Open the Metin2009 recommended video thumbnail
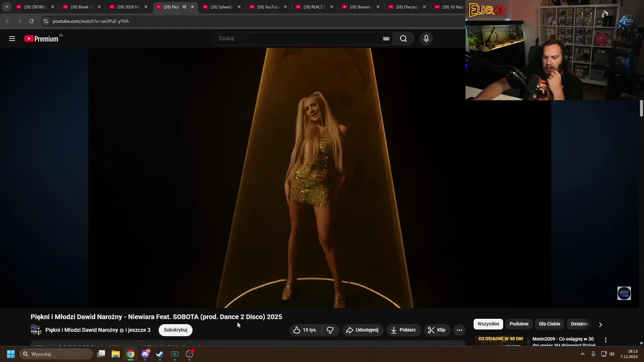Viewport: 644px width, 362px height. click(x=501, y=341)
